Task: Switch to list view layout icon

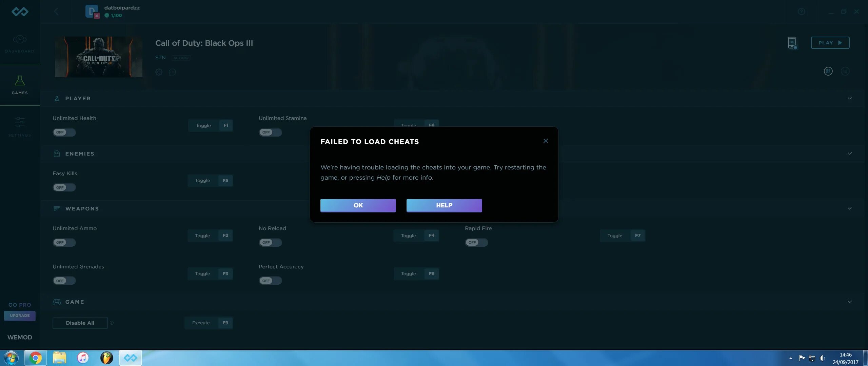Action: [845, 71]
